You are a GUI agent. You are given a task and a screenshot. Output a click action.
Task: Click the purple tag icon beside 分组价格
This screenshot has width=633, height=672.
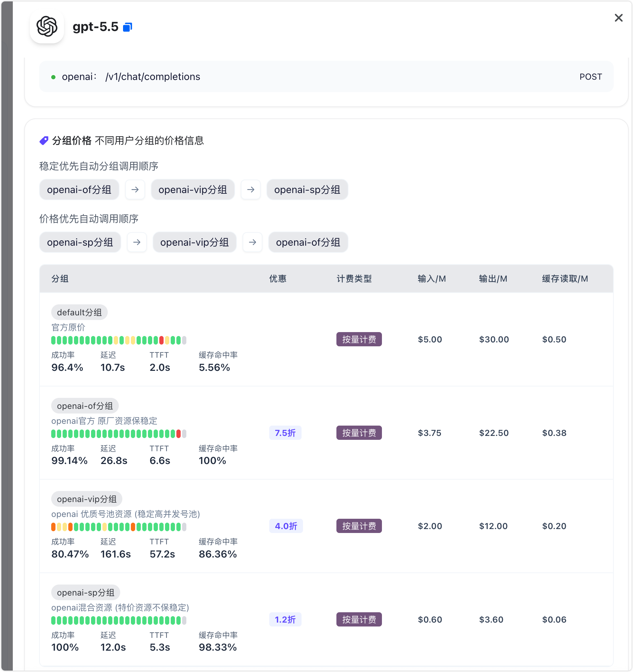coord(44,141)
